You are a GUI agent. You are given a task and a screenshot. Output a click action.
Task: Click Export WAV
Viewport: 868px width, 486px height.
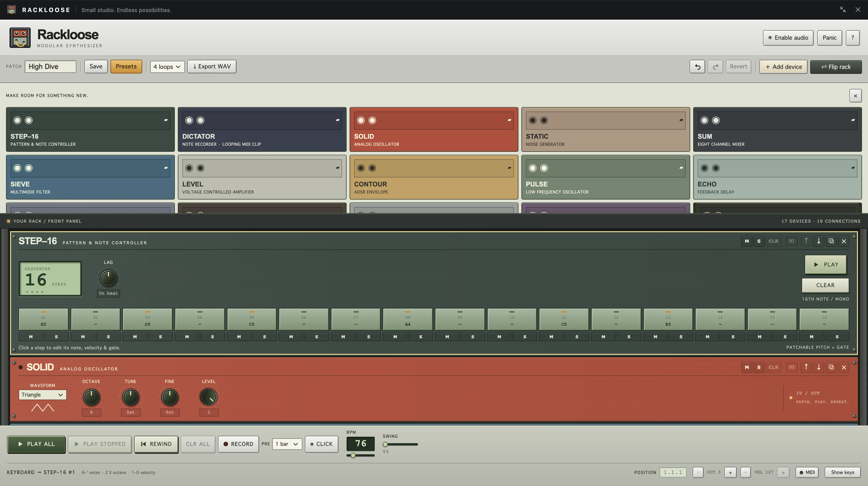click(212, 66)
